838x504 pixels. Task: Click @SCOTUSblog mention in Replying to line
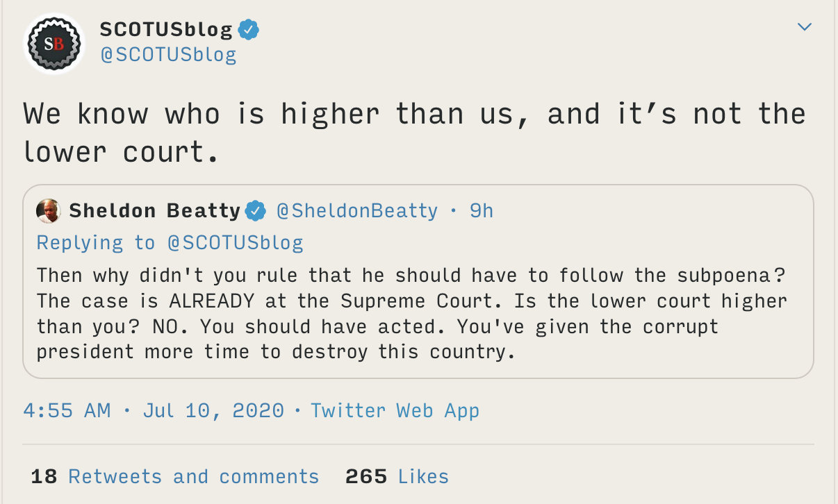click(x=235, y=243)
